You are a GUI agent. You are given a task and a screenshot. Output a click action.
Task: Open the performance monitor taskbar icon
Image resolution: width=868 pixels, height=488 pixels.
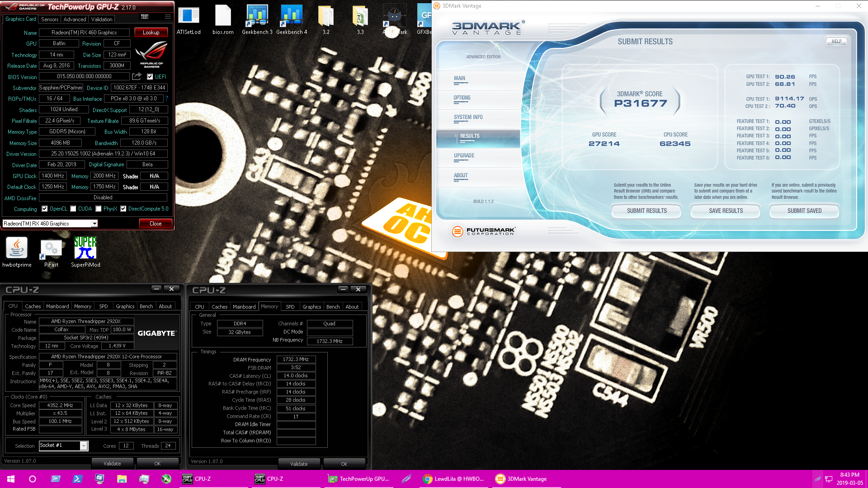[144, 479]
